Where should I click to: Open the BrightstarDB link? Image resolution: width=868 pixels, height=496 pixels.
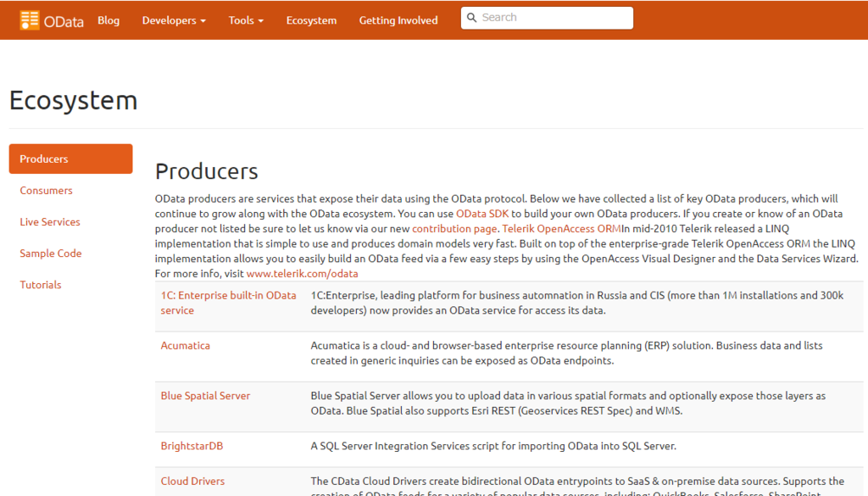pos(192,446)
